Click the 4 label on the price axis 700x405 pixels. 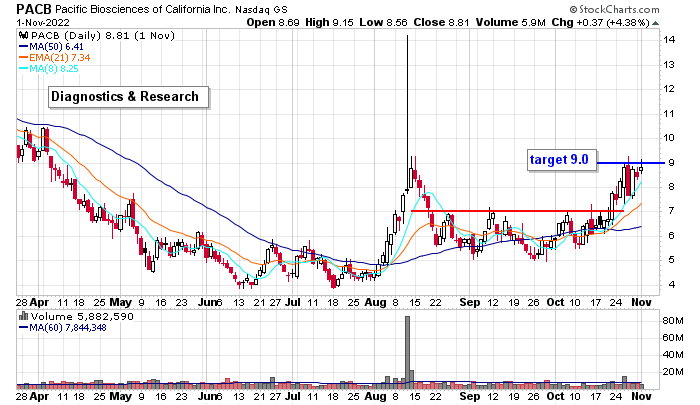[671, 284]
